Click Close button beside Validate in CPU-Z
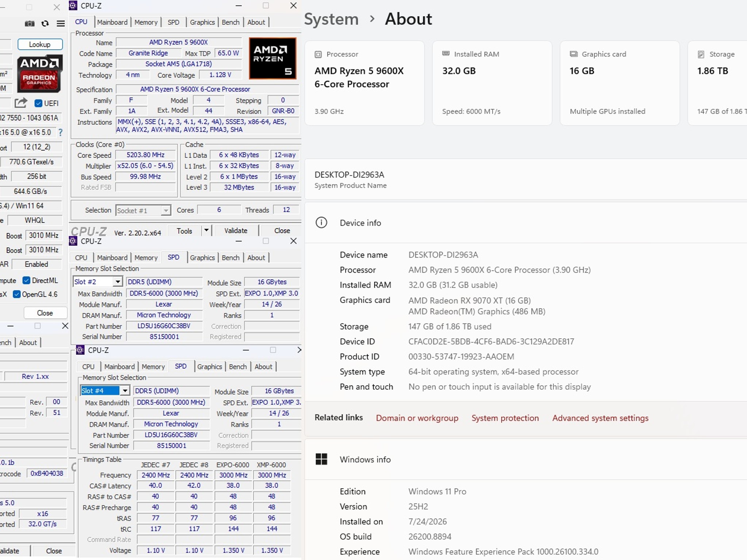Viewport: 747px width, 560px height. [x=282, y=230]
